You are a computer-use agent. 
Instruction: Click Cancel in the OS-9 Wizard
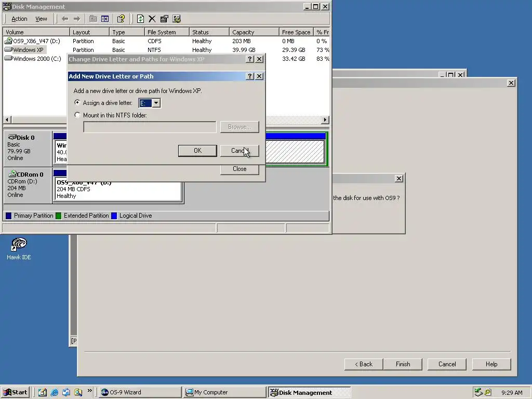(447, 364)
